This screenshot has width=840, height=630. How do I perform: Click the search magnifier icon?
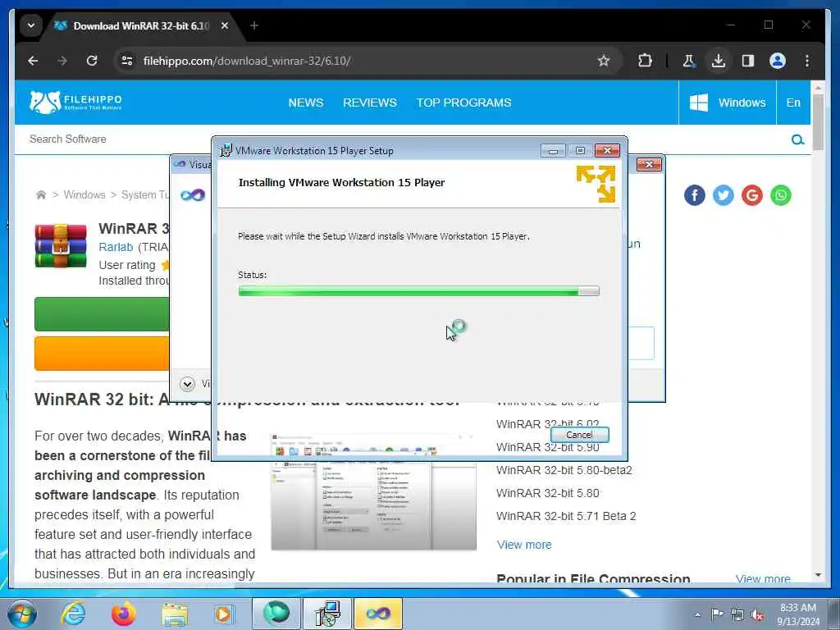coord(797,139)
